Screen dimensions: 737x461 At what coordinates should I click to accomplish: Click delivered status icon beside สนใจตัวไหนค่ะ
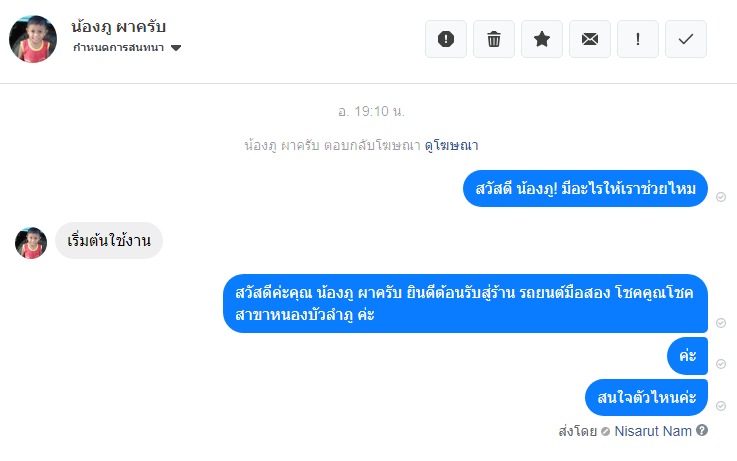click(721, 405)
